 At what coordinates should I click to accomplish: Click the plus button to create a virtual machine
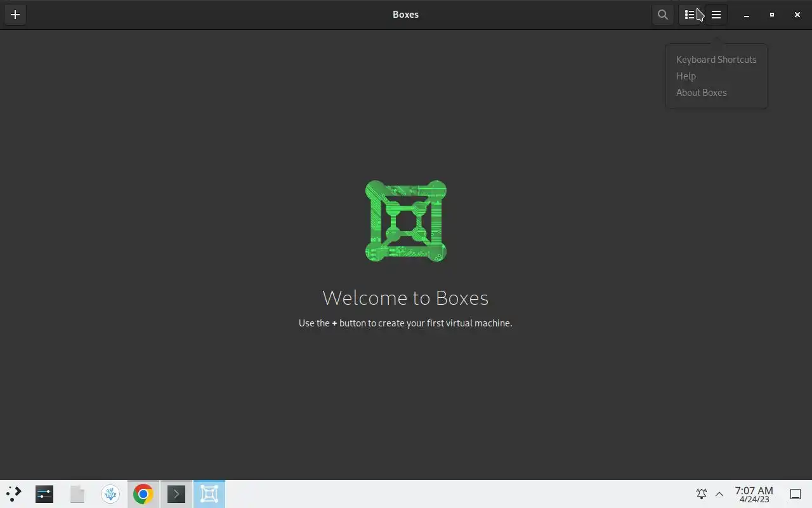15,15
